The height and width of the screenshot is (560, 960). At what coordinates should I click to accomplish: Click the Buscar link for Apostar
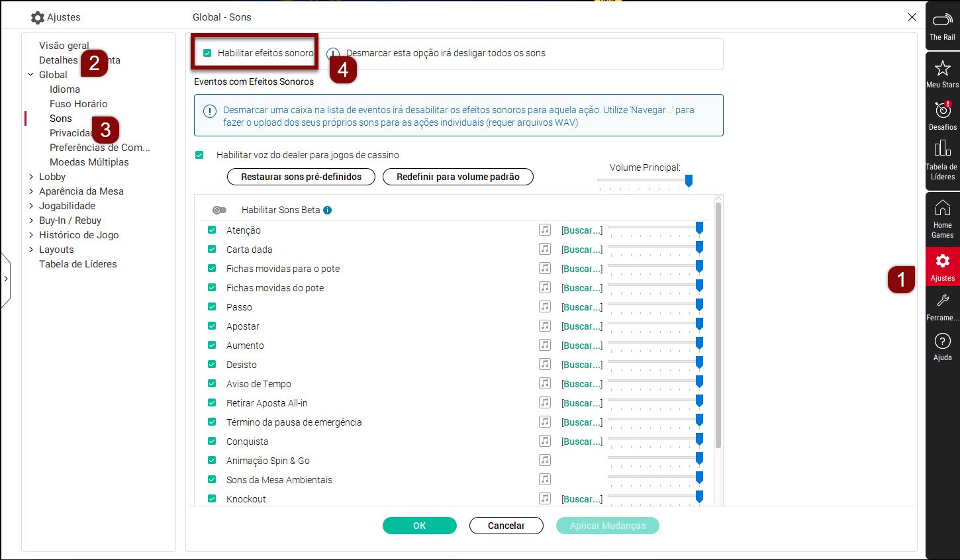tap(581, 326)
